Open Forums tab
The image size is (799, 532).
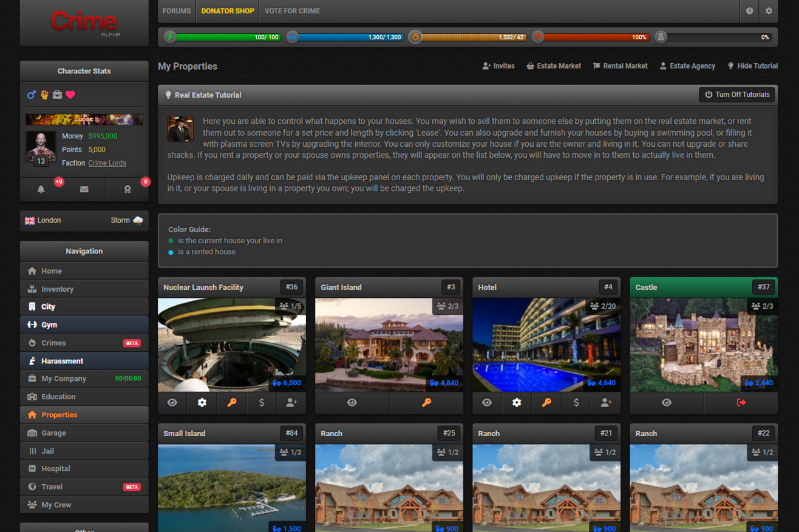point(177,11)
